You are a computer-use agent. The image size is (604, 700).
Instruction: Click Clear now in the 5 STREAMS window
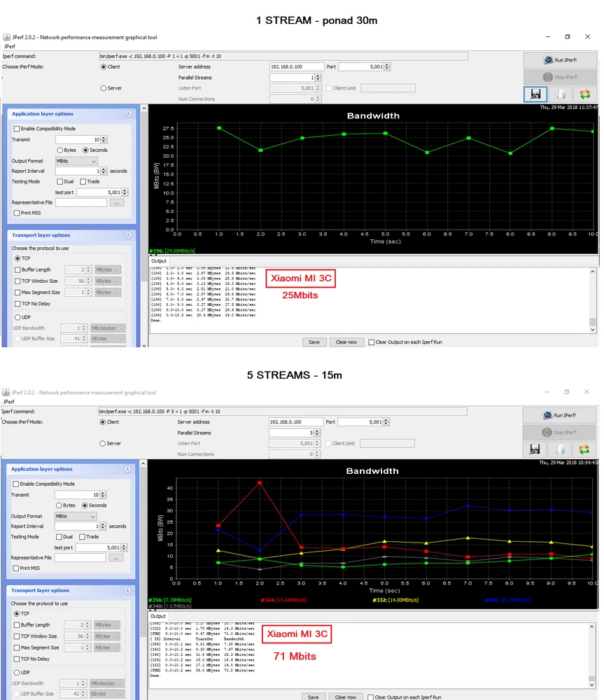[x=346, y=697]
